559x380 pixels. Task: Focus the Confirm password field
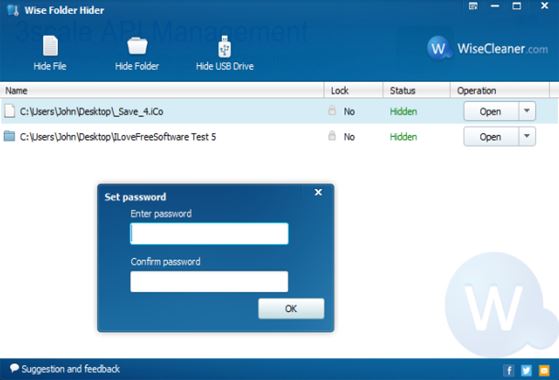pos(209,282)
